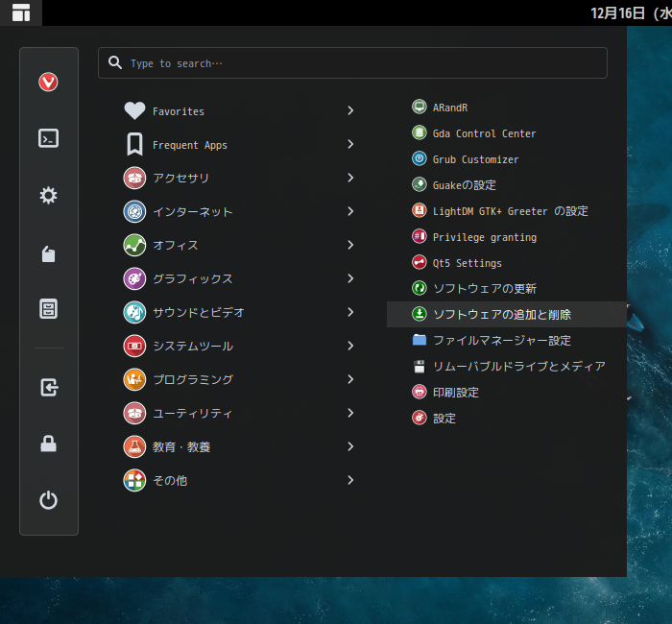Viewport: 672px width, 624px height.
Task: Click the menu launcher icon in the top panel
Action: (21, 12)
